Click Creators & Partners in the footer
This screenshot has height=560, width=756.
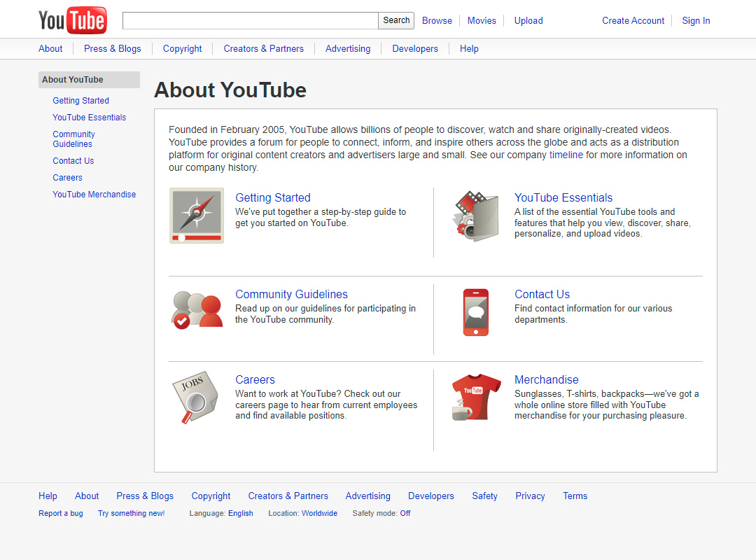288,496
